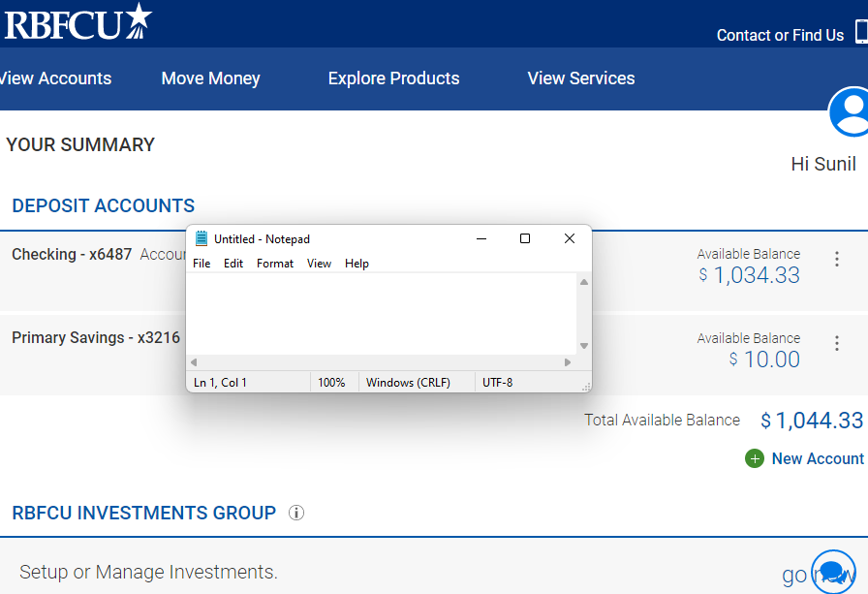Image resolution: width=868 pixels, height=594 pixels.
Task: Maximize the Notepad window
Action: 525,238
